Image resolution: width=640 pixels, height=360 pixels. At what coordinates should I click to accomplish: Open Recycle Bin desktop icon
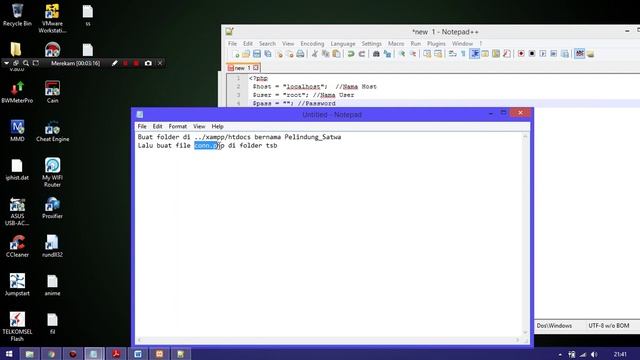coord(17,15)
